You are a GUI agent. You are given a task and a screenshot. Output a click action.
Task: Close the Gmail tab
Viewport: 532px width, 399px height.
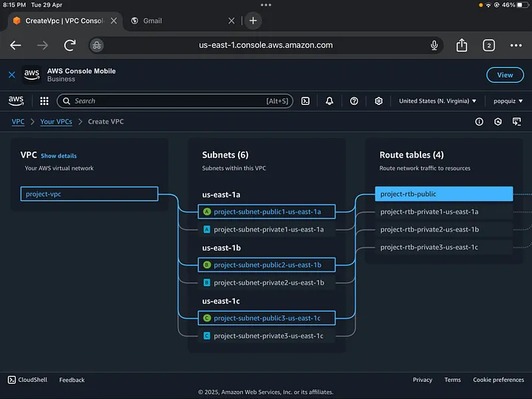point(231,21)
